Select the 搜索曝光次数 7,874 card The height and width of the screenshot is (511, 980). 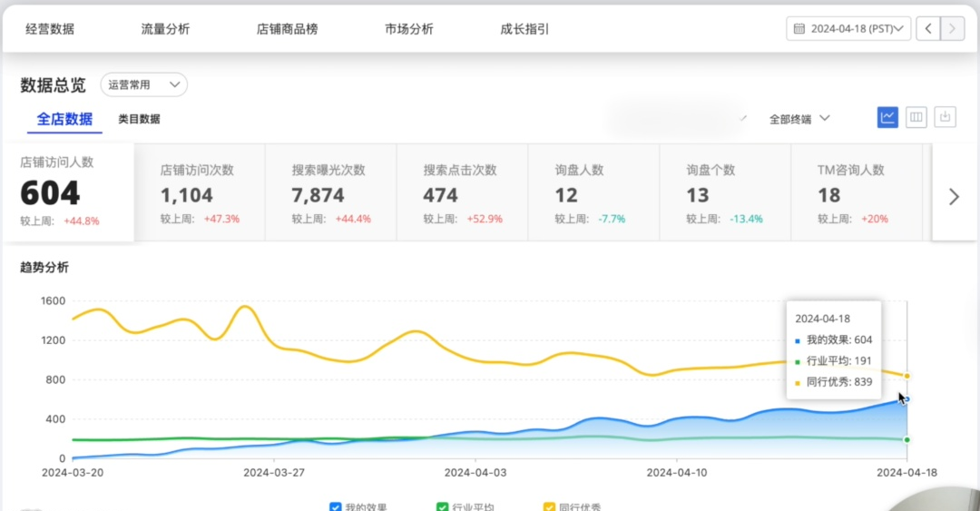click(330, 192)
